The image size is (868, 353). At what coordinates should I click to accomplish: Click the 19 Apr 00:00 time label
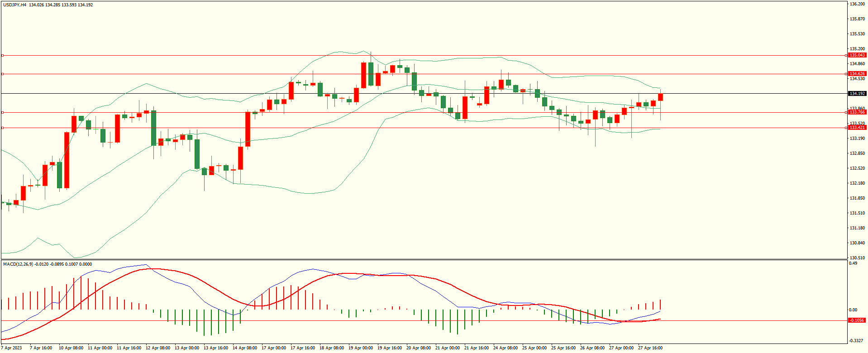[361, 348]
